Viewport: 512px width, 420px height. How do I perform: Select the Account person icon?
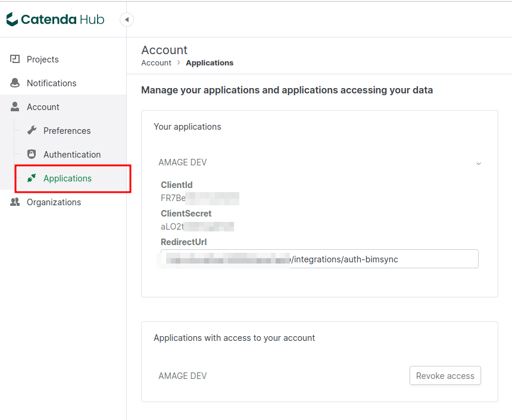tap(14, 106)
